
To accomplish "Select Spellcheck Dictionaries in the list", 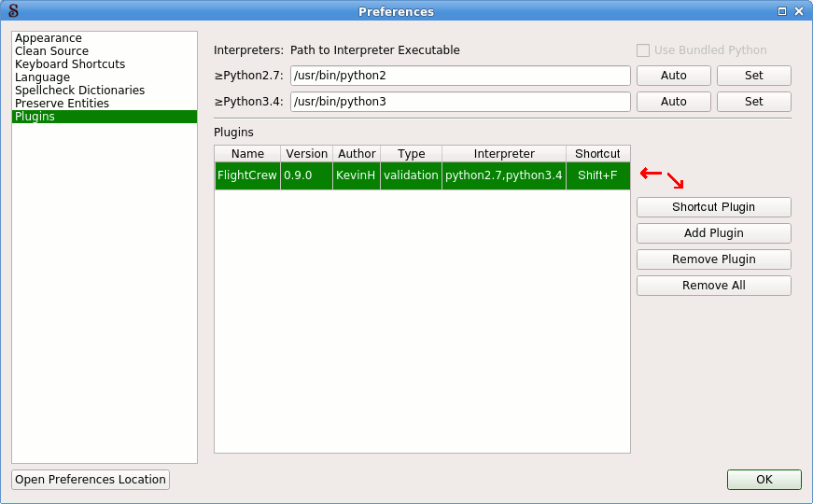I will pyautogui.click(x=105, y=91).
